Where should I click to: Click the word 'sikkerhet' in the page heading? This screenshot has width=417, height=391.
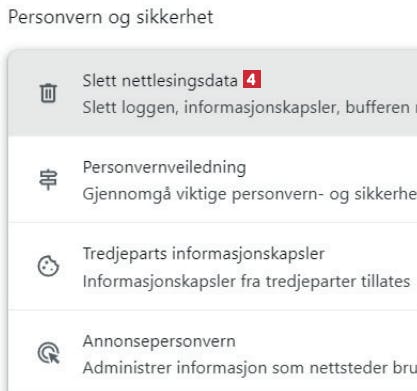(x=175, y=17)
